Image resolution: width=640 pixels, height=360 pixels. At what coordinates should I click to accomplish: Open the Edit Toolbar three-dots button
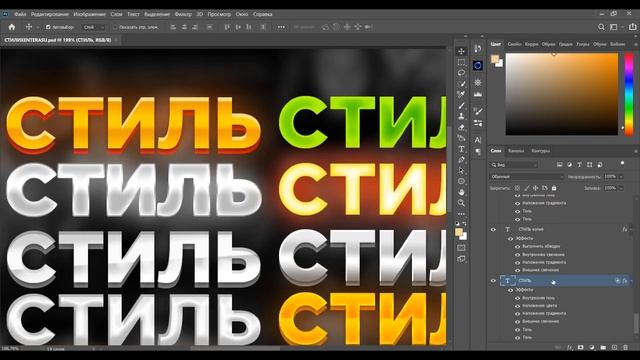point(461,213)
